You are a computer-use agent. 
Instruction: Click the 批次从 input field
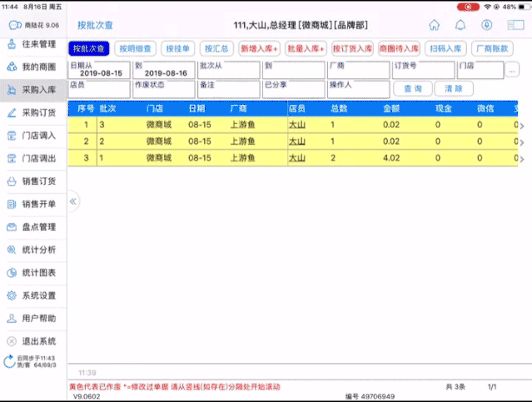[x=229, y=70]
